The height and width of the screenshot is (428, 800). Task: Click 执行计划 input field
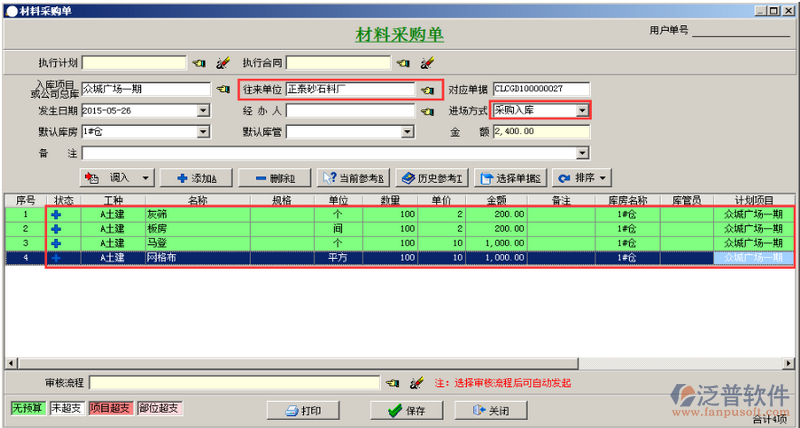(134, 63)
